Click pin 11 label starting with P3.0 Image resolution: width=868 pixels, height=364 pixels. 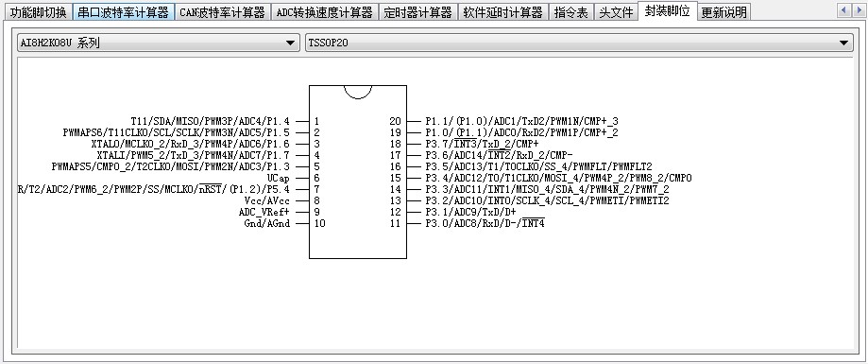tap(485, 223)
